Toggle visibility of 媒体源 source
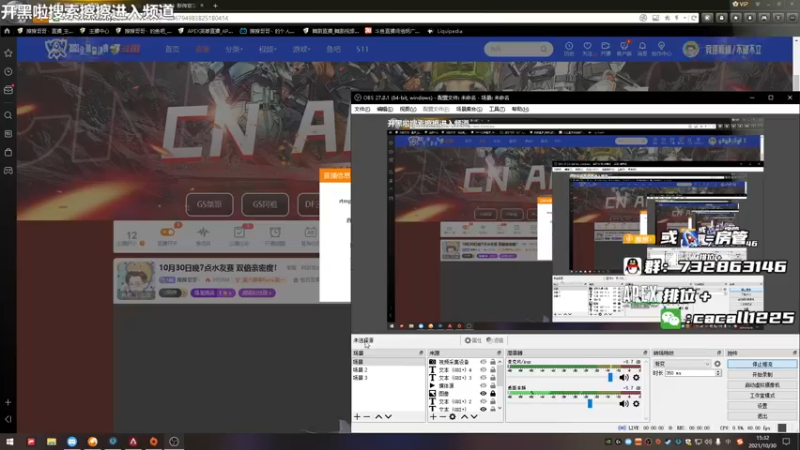The width and height of the screenshot is (800, 450). pos(483,386)
